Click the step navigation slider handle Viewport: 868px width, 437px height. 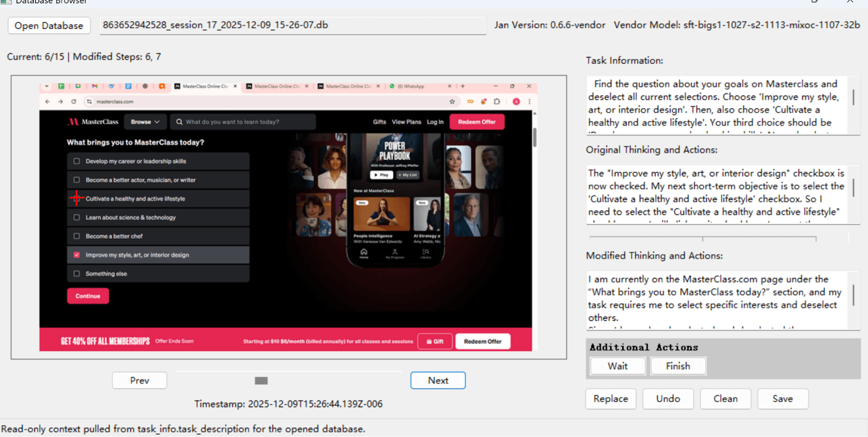click(261, 381)
